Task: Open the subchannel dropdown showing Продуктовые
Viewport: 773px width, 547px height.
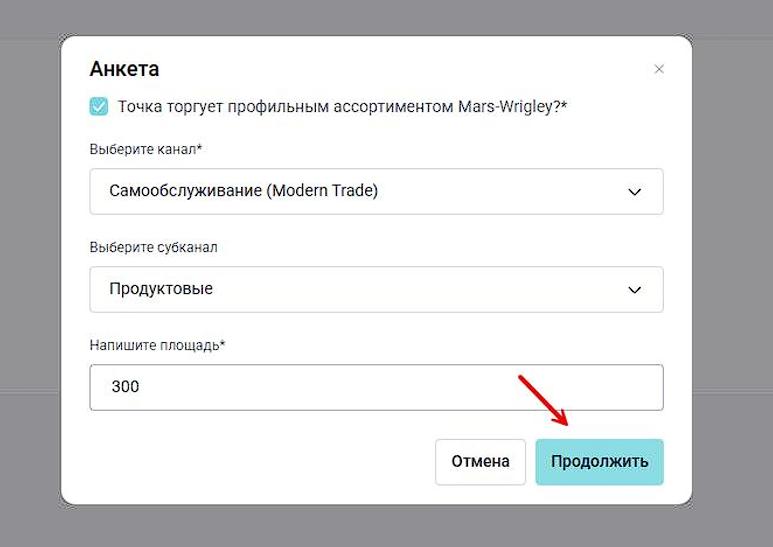Action: tap(376, 289)
